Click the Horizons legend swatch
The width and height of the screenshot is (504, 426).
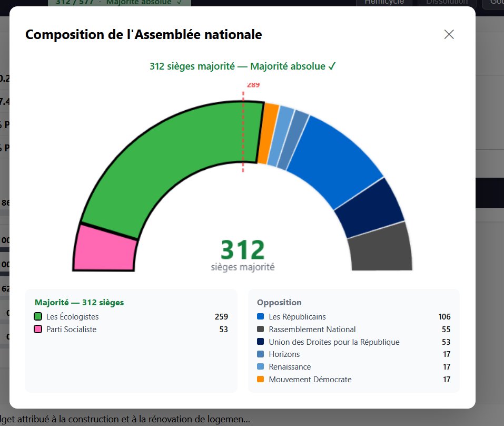pyautogui.click(x=260, y=354)
